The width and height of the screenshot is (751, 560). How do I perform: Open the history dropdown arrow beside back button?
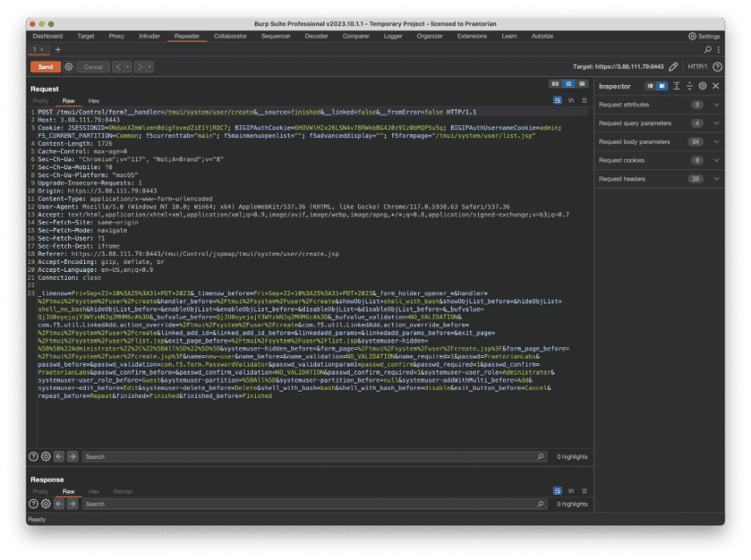click(x=128, y=67)
